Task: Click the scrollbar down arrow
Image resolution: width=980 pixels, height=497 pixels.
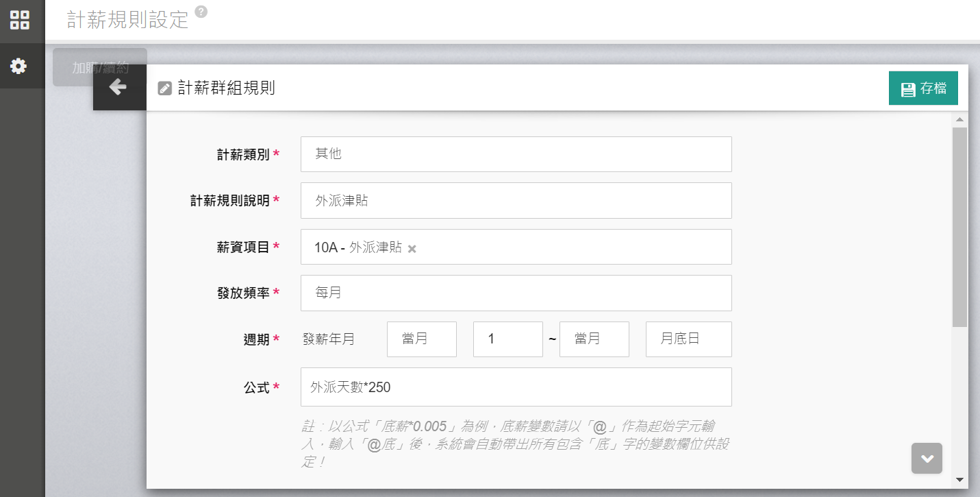Action: tap(959, 480)
